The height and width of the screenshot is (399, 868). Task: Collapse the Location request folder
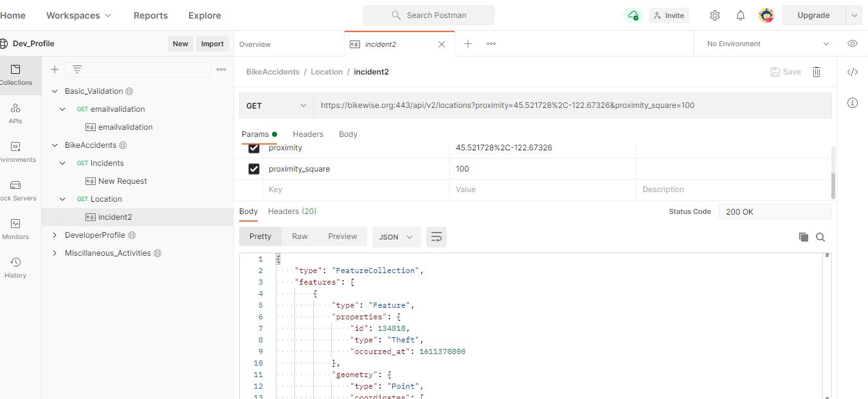point(62,199)
